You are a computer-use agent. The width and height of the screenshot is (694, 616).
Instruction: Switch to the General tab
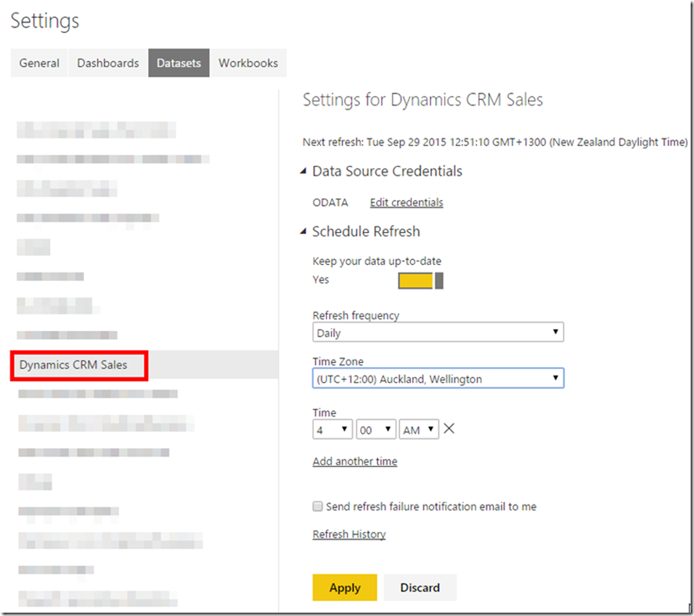tap(39, 63)
